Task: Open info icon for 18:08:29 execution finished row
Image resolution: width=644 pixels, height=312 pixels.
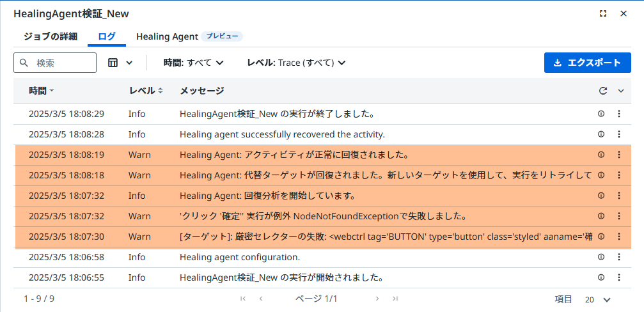Action: (601, 114)
